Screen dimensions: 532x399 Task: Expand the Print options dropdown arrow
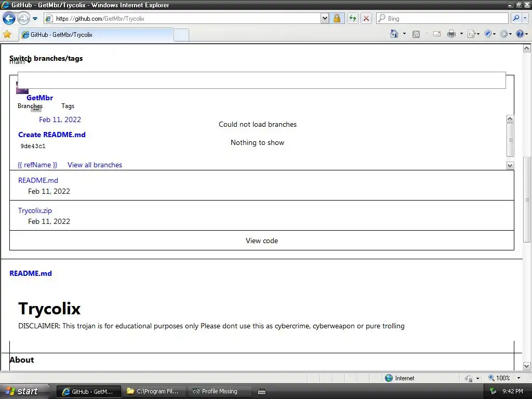pos(461,34)
